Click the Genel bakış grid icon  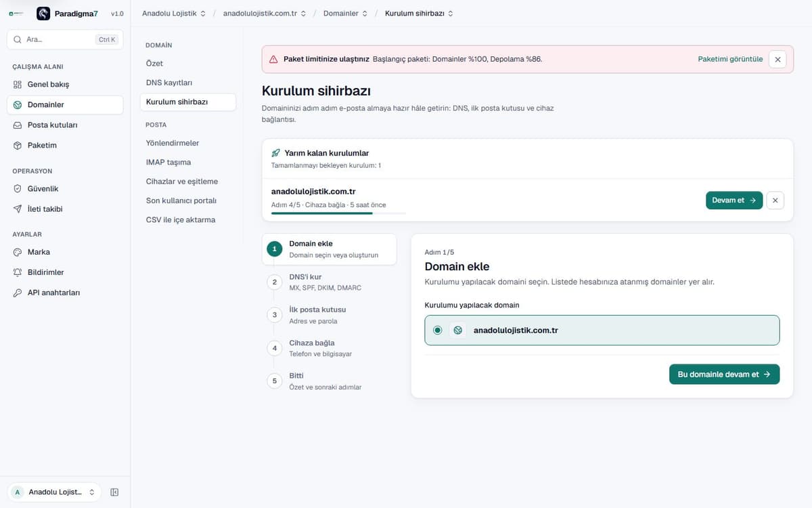click(18, 85)
